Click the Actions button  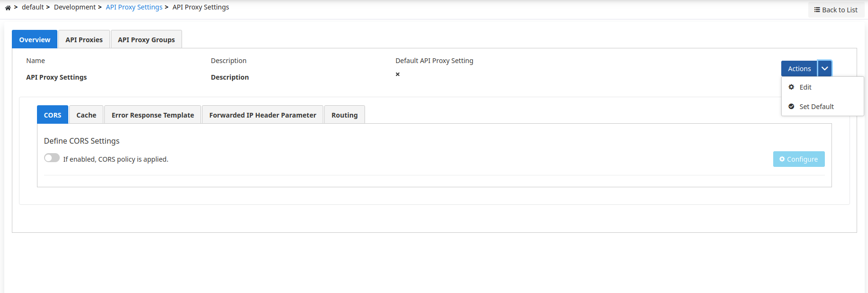[x=799, y=69]
